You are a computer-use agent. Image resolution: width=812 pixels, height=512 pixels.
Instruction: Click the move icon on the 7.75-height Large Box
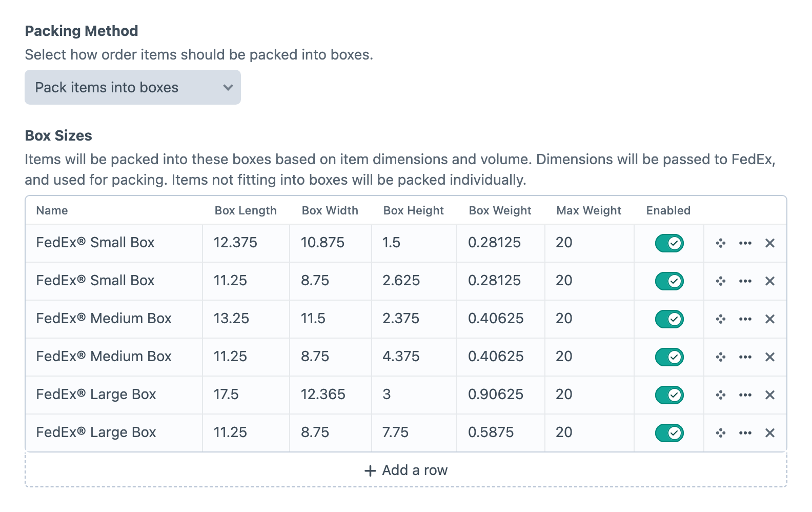point(721,433)
